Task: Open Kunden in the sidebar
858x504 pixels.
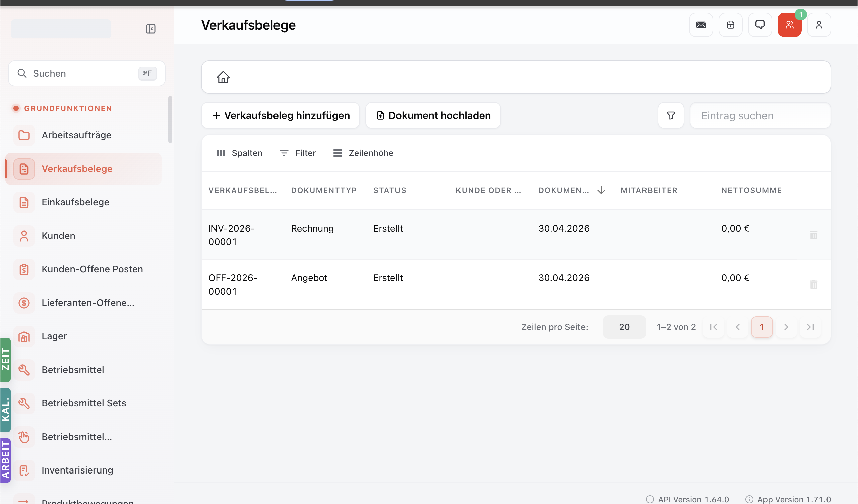Action: pos(83,236)
